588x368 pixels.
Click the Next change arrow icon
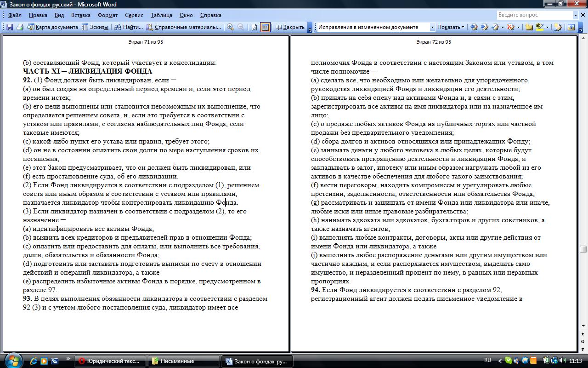(x=485, y=27)
